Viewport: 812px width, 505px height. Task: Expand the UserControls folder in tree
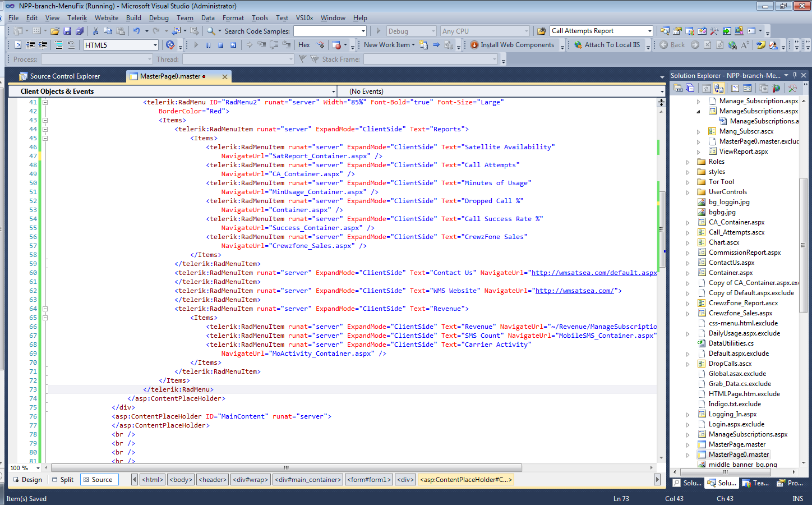coord(688,192)
